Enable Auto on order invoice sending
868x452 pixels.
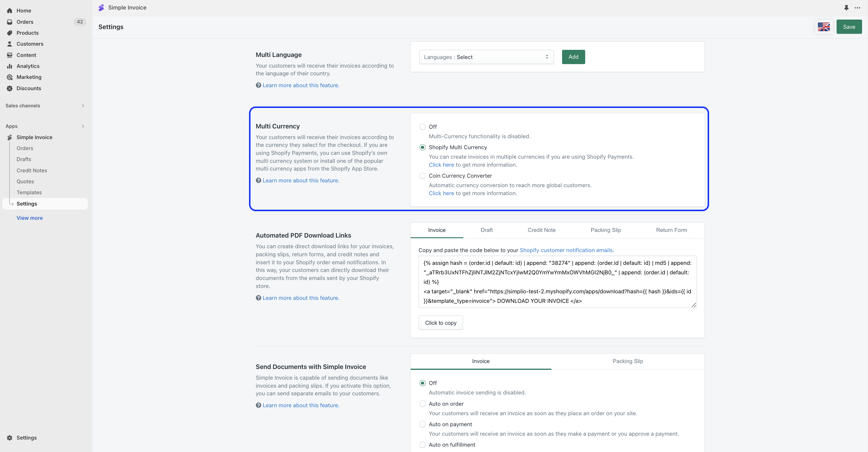point(422,404)
